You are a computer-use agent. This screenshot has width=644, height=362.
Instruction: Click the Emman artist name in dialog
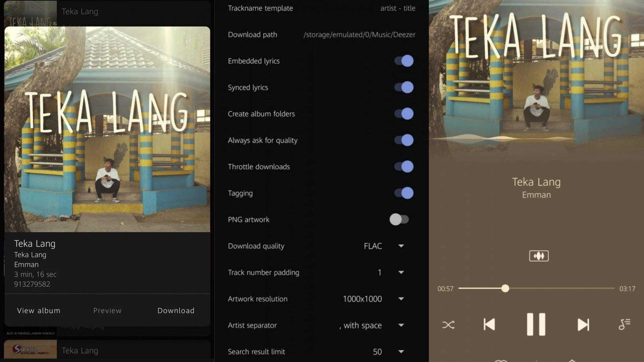[26, 264]
